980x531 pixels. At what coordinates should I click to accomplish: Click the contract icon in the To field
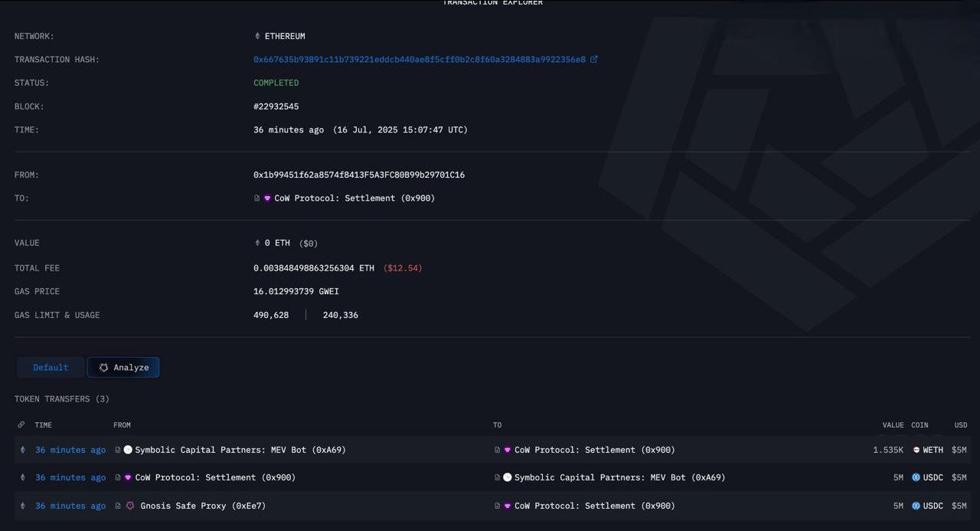pos(257,198)
